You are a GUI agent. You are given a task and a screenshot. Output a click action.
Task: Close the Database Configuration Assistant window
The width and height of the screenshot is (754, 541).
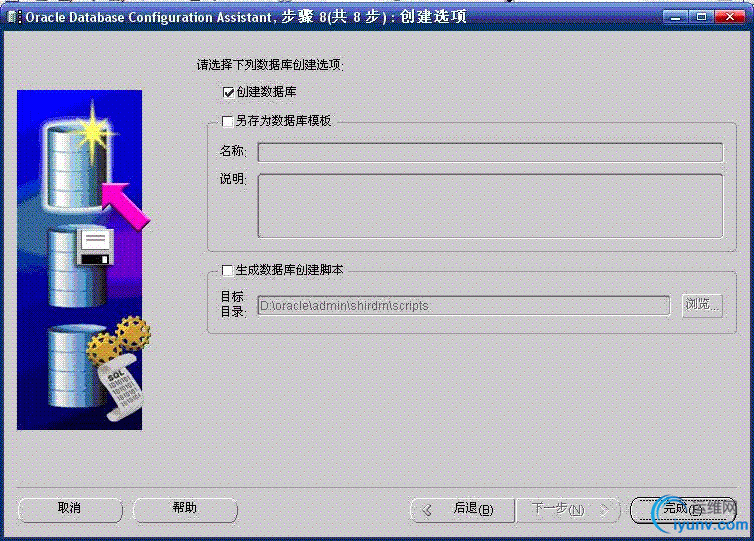tap(729, 17)
